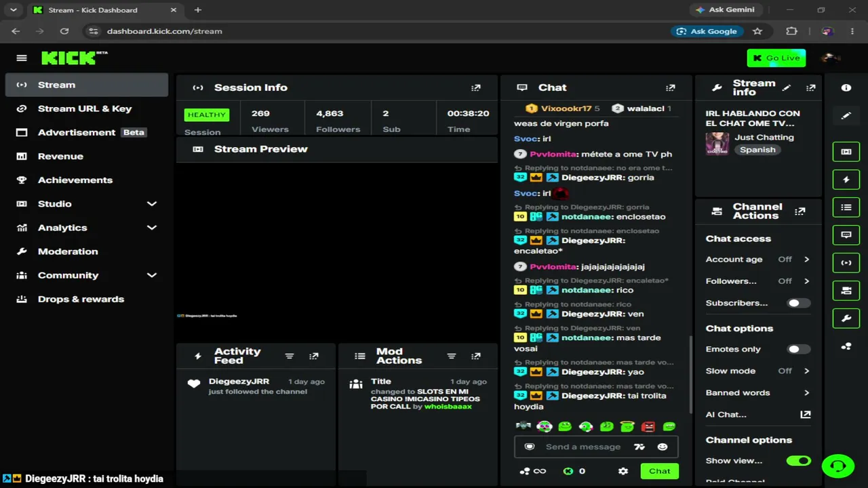Click the chat identity badge icon in message box
This screenshot has height=488, width=868.
(530, 447)
